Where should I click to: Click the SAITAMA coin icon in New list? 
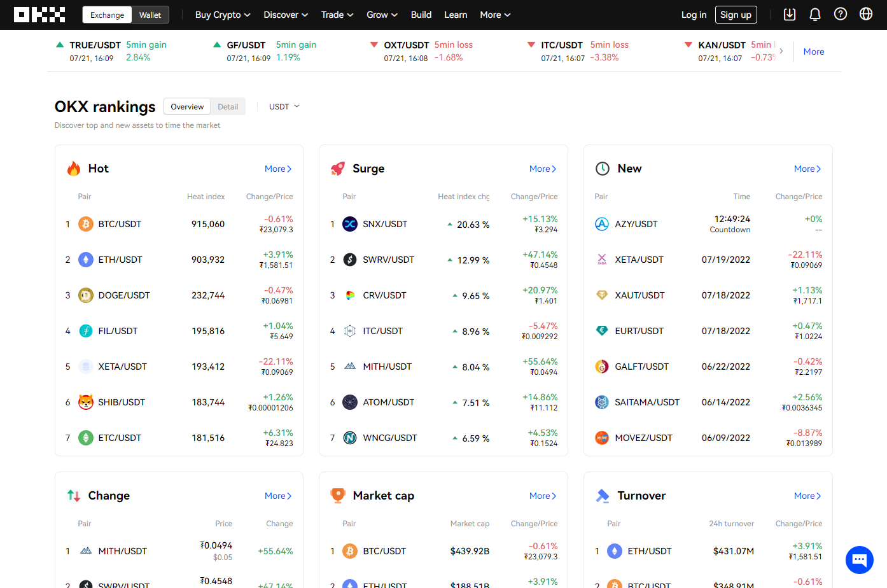click(602, 402)
